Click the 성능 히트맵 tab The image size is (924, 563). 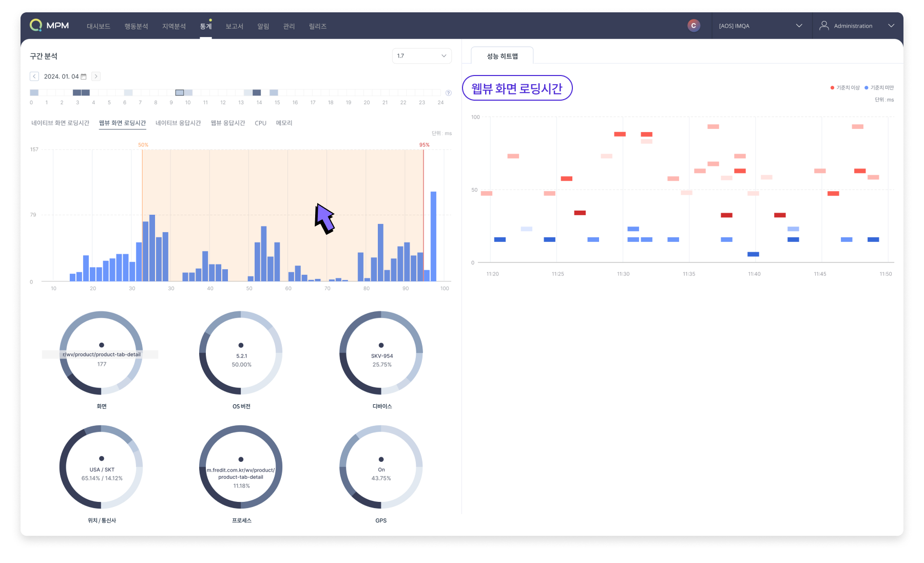point(502,56)
